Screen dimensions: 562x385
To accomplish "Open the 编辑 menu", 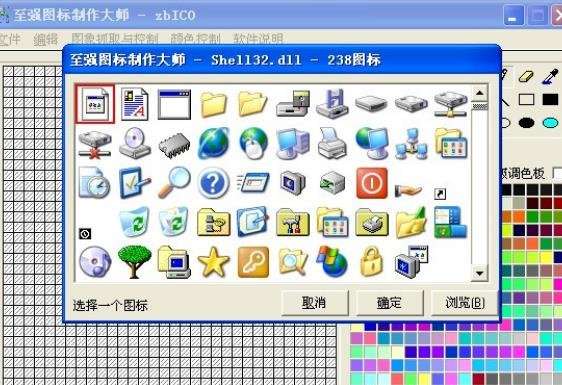I will click(x=46, y=39).
